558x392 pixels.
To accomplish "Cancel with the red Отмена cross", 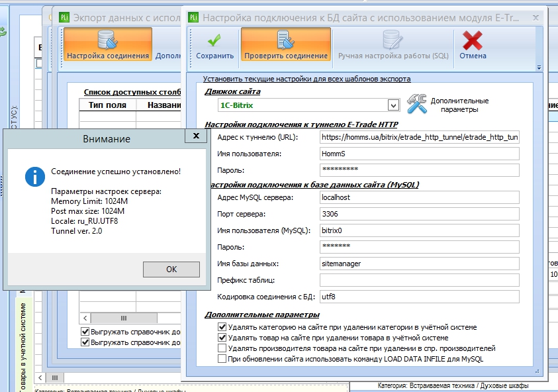I will point(473,46).
